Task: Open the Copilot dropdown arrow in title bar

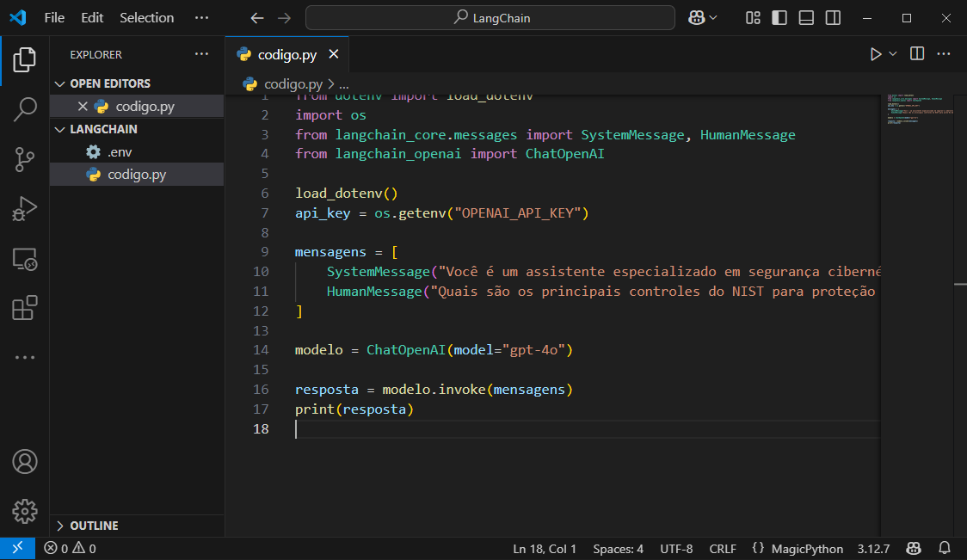Action: pos(713,18)
